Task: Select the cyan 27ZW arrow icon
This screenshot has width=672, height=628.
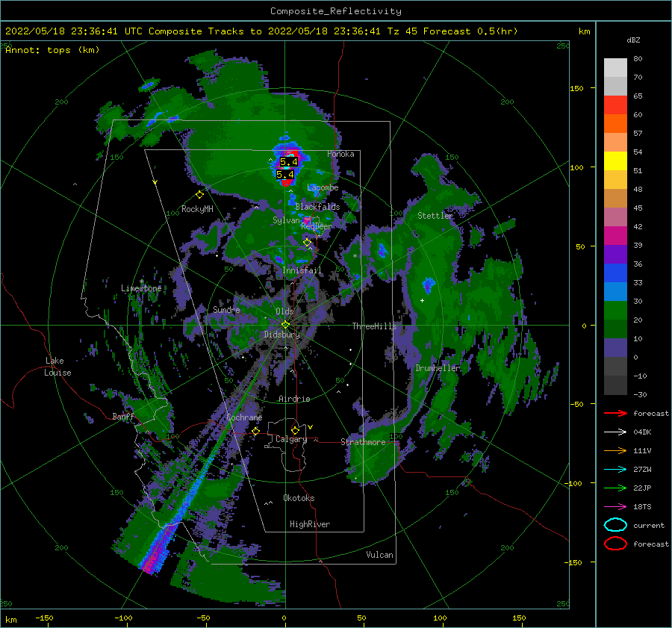Action: (x=615, y=470)
